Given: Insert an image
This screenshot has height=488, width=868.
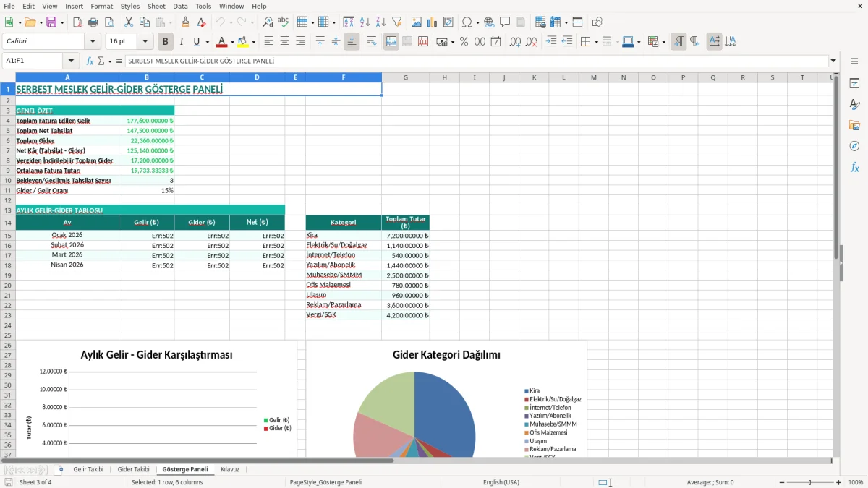Looking at the screenshot, I should tap(417, 22).
